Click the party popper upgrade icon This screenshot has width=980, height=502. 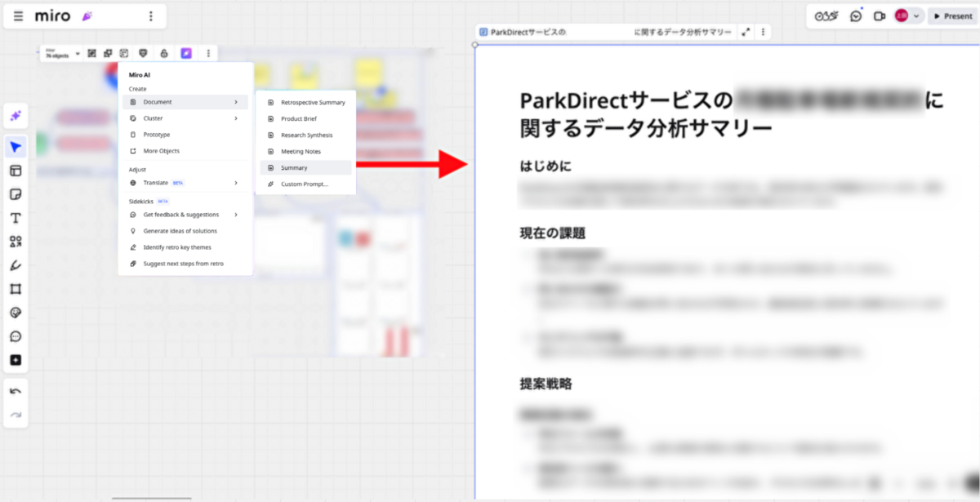click(87, 16)
